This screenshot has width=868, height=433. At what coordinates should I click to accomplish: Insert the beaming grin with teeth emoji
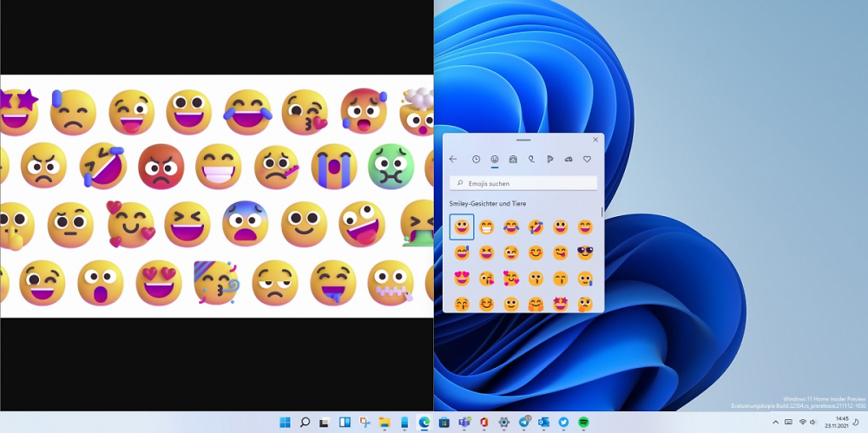[x=487, y=227]
